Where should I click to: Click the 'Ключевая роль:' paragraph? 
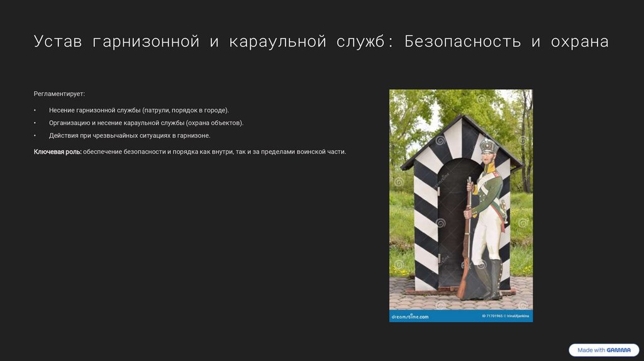click(190, 152)
